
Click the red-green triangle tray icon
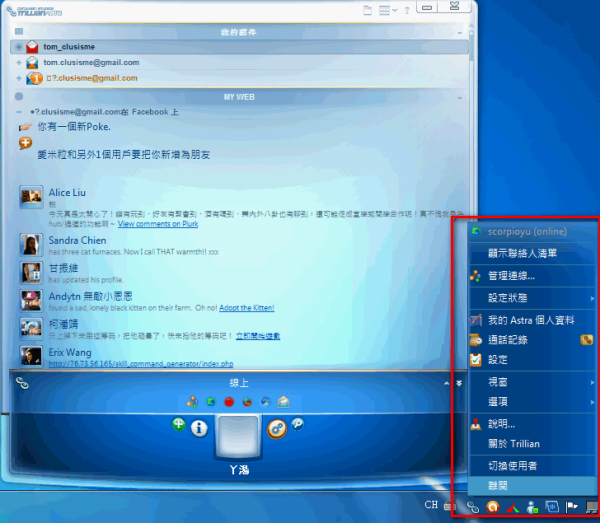[513, 508]
